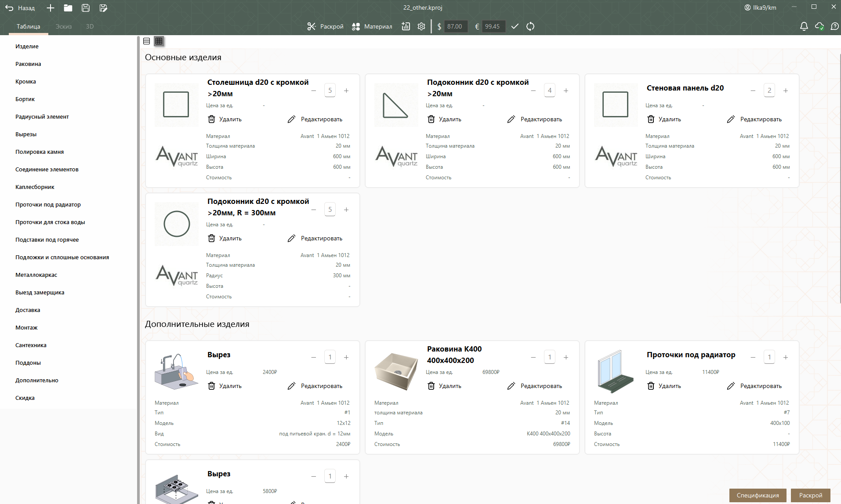This screenshot has height=504, width=841.
Task: Decrease quantity of Столешница d20
Action: 314,91
